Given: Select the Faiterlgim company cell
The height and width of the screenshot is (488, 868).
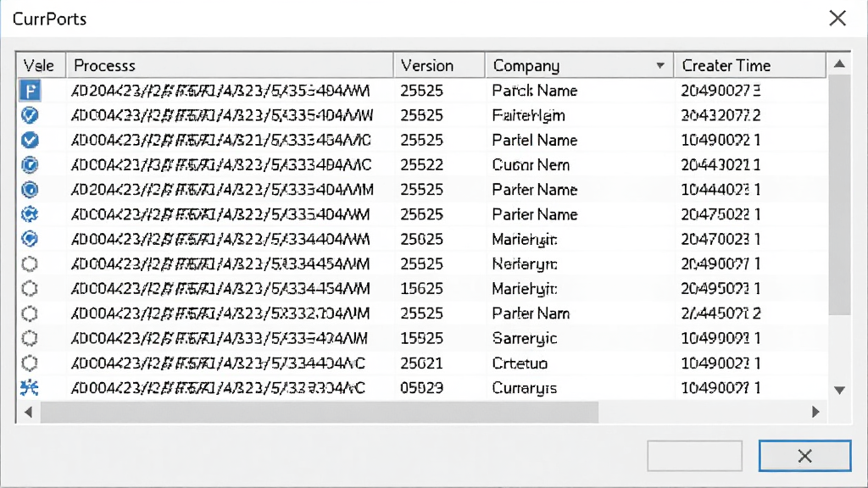Looking at the screenshot, I should pos(529,115).
